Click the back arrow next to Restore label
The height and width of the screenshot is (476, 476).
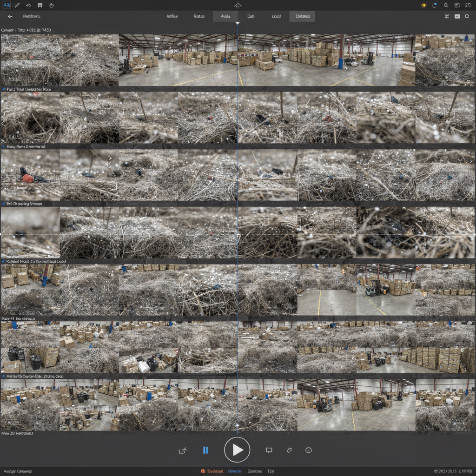coord(10,16)
